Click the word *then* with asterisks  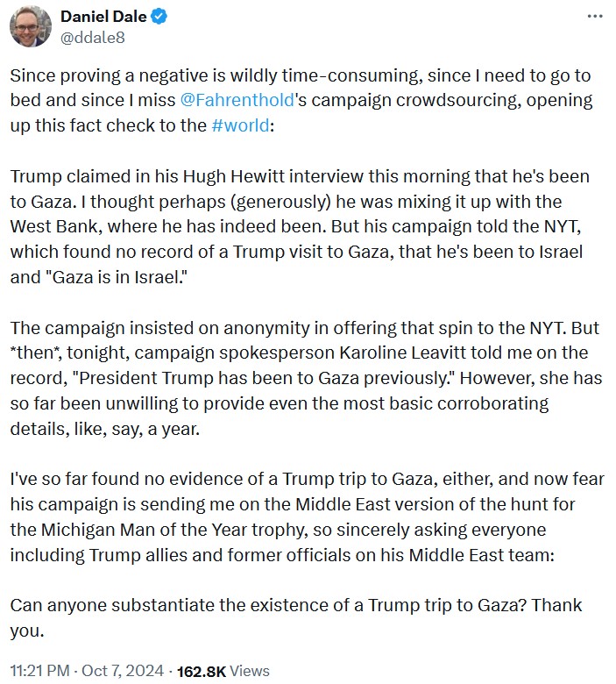coord(36,353)
